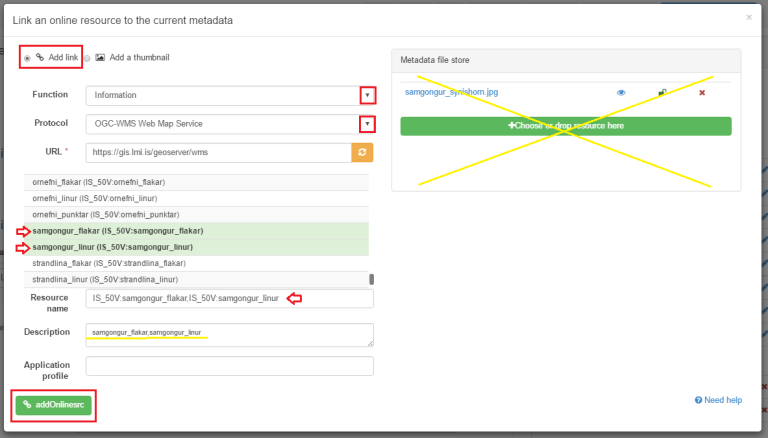Expand the Protocol dropdown arrow
Image resolution: width=768 pixels, height=438 pixels.
(x=368, y=124)
